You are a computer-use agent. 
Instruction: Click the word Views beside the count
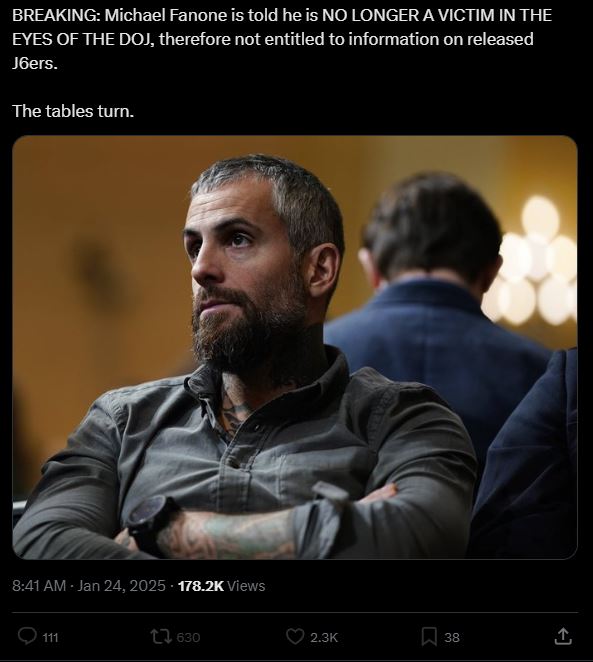coord(246,586)
